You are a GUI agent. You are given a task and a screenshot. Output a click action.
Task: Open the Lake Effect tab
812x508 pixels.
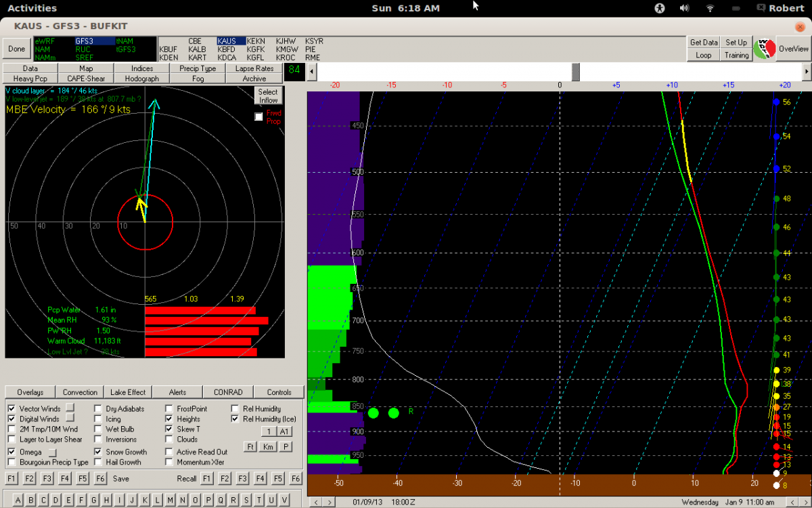[x=128, y=392]
